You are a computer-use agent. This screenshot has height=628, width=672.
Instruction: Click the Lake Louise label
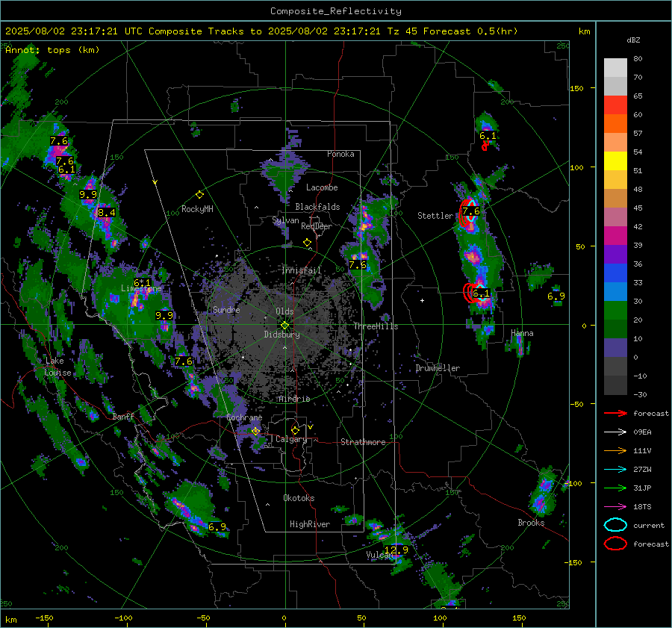pos(57,367)
